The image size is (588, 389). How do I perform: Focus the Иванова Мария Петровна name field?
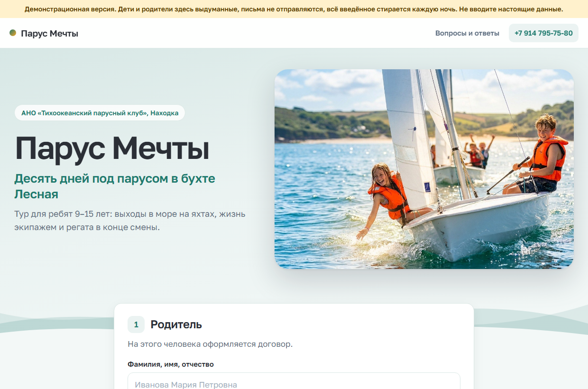point(294,381)
